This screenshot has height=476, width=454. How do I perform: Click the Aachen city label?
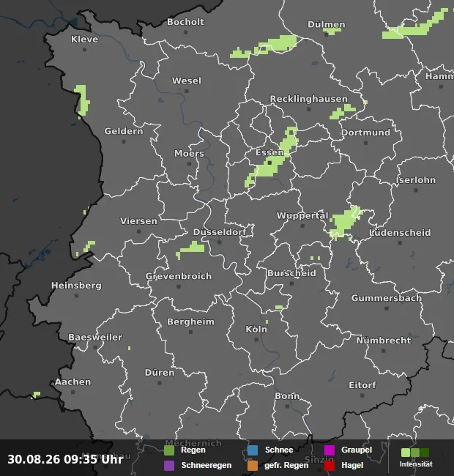coord(72,382)
